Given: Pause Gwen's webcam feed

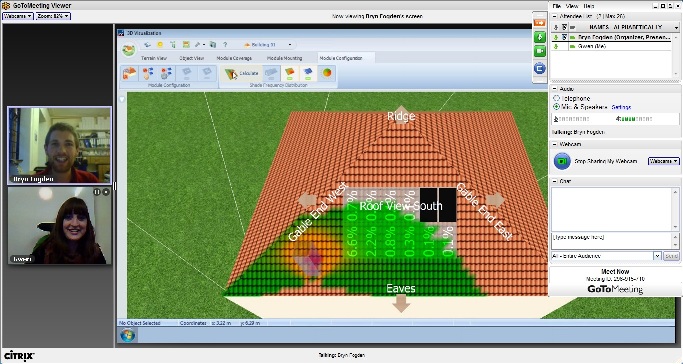Looking at the screenshot, I should (97, 192).
